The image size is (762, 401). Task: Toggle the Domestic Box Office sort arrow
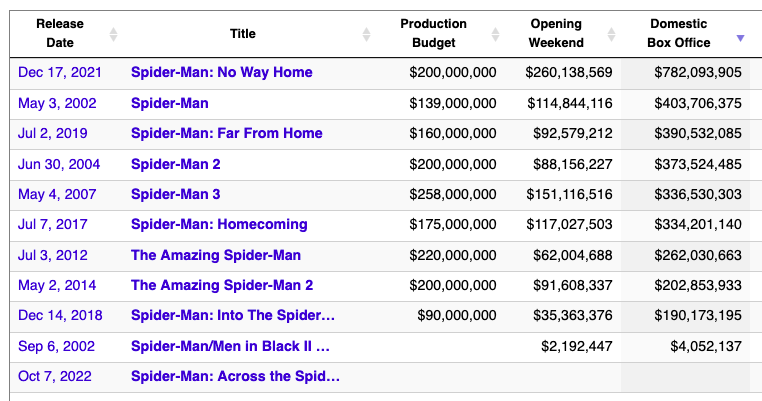click(740, 38)
